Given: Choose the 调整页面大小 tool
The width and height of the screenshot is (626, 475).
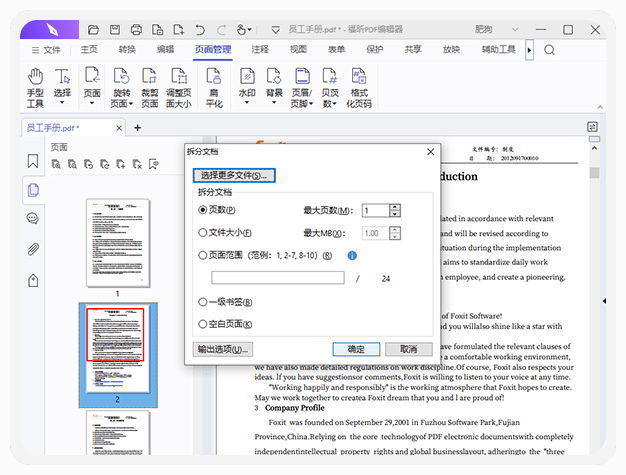Looking at the screenshot, I should (178, 87).
